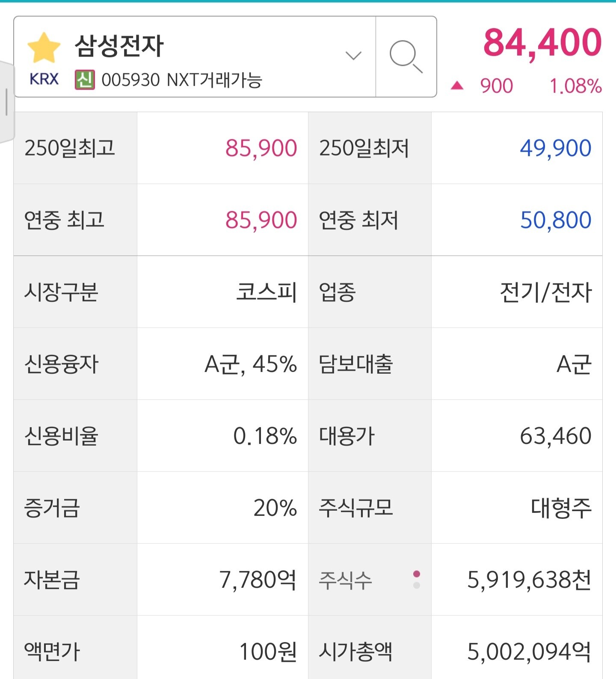The image size is (616, 679).
Task: Tap the 주식수 label cell
Action: coord(346,580)
